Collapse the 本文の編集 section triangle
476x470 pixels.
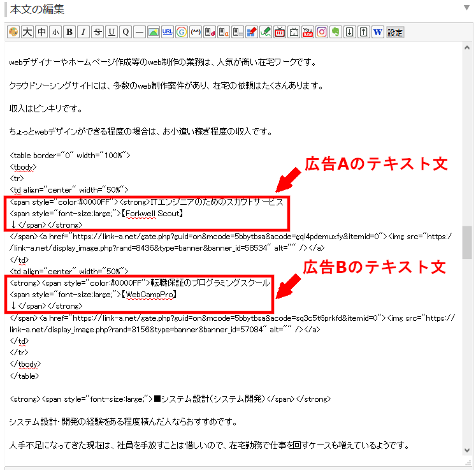coord(466,8)
